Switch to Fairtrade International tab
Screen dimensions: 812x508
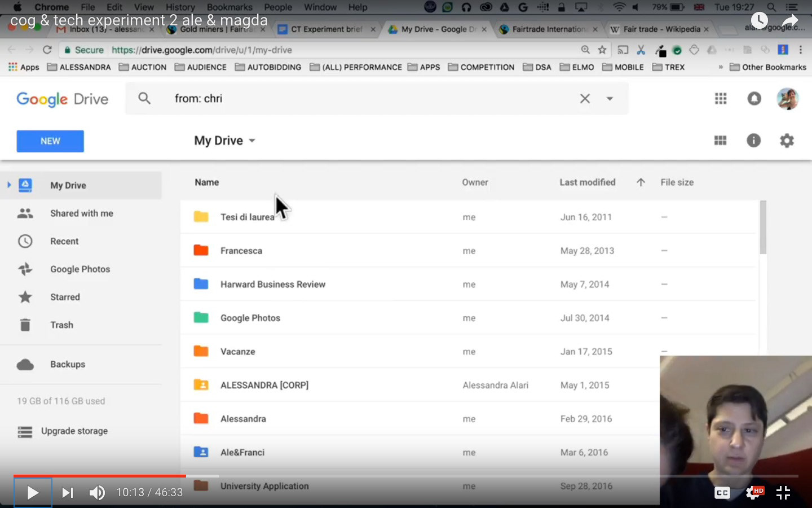tap(549, 29)
